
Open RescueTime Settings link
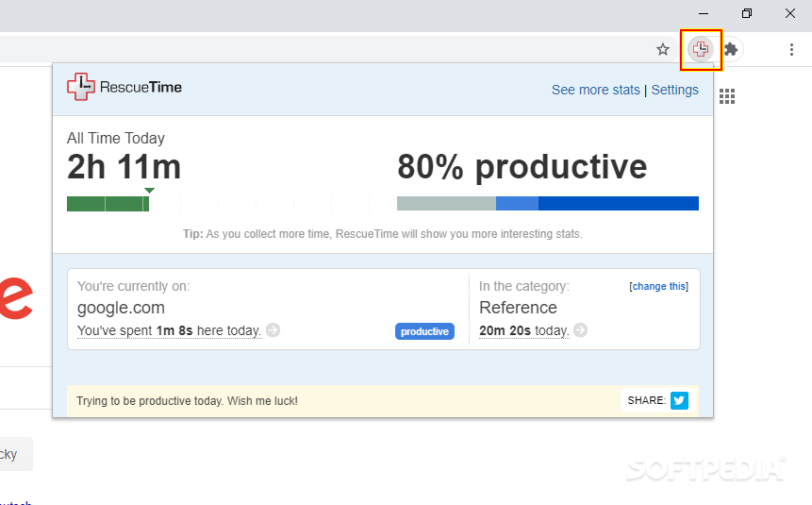pyautogui.click(x=674, y=90)
